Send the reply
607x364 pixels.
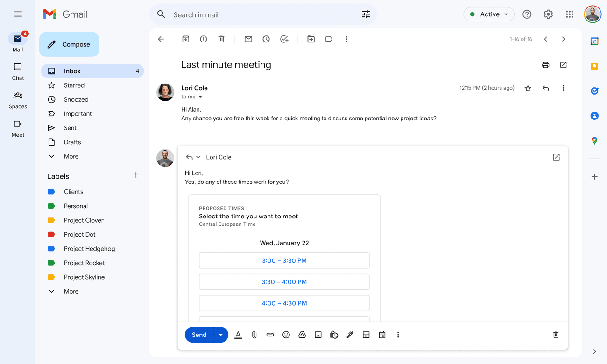(x=199, y=335)
